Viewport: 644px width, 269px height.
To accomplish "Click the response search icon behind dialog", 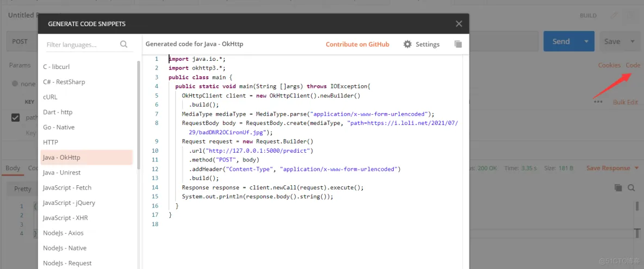I will pyautogui.click(x=631, y=188).
